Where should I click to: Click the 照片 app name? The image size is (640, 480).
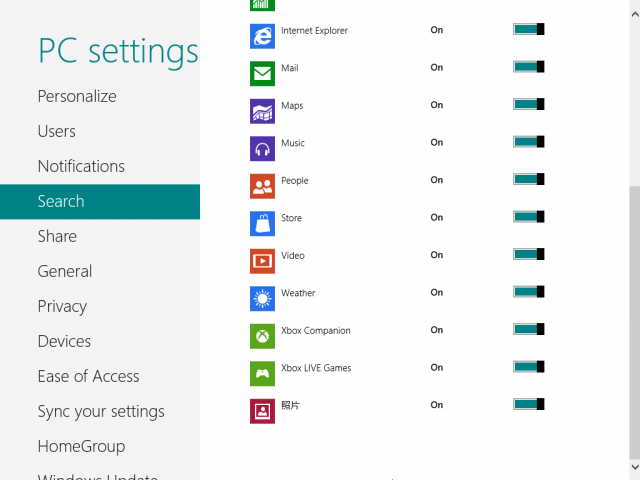290,405
